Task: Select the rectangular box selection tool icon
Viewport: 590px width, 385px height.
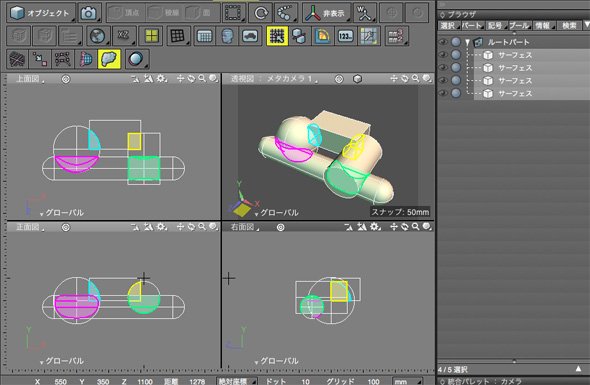Action: (234, 13)
